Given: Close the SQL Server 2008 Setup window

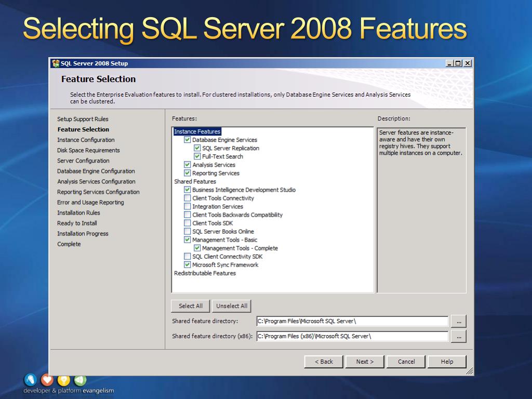Looking at the screenshot, I should tap(468, 63).
